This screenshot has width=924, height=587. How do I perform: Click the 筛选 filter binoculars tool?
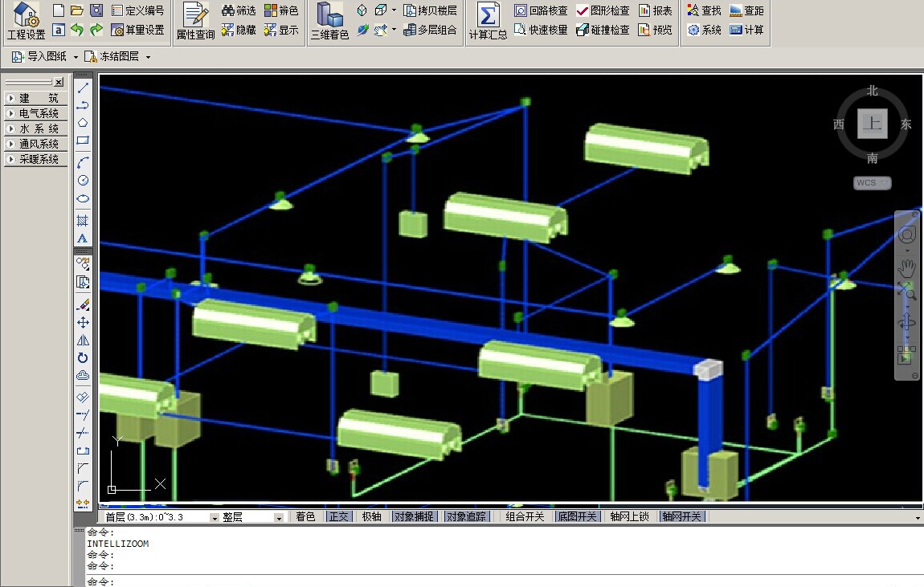point(239,10)
